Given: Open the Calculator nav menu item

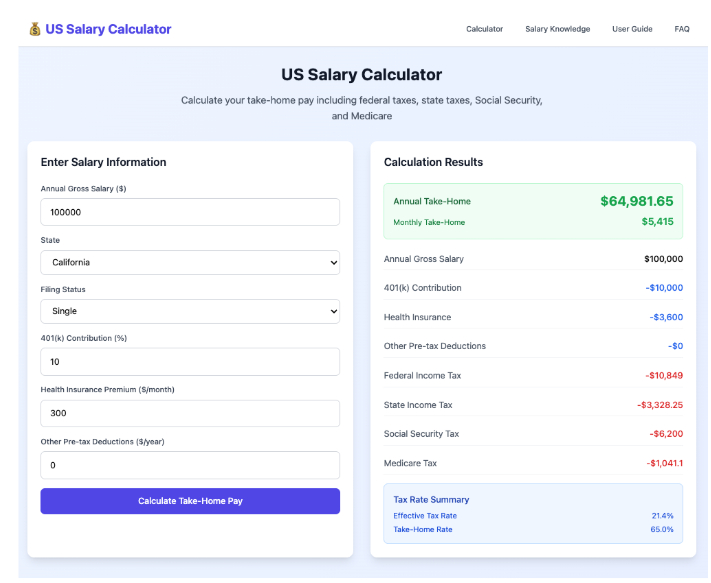Looking at the screenshot, I should tap(484, 29).
